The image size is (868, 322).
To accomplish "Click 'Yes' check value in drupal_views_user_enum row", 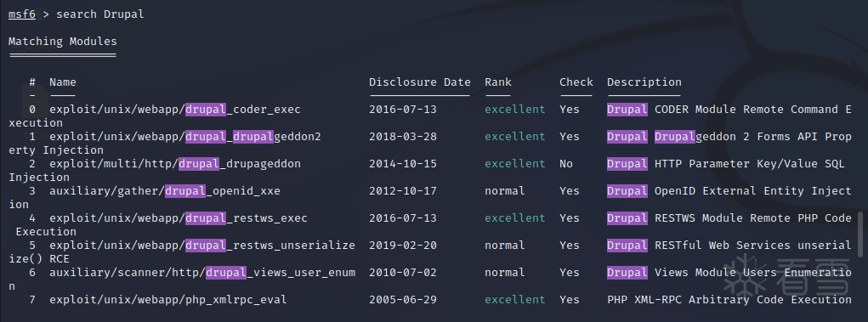I will tap(570, 272).
